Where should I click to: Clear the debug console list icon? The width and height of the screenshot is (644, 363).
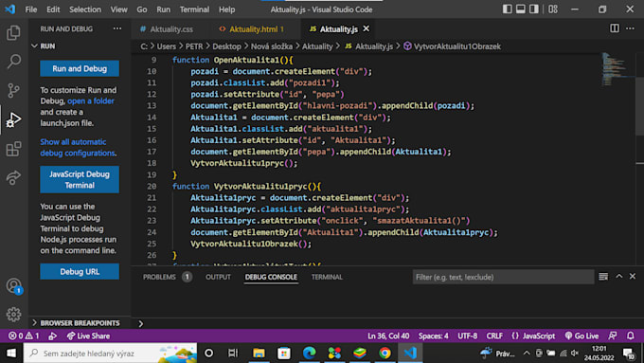tap(603, 277)
